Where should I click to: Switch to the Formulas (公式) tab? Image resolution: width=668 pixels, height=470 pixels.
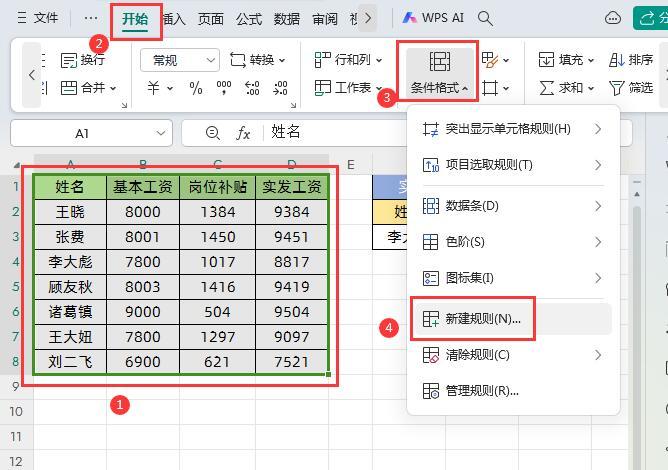[x=249, y=18]
